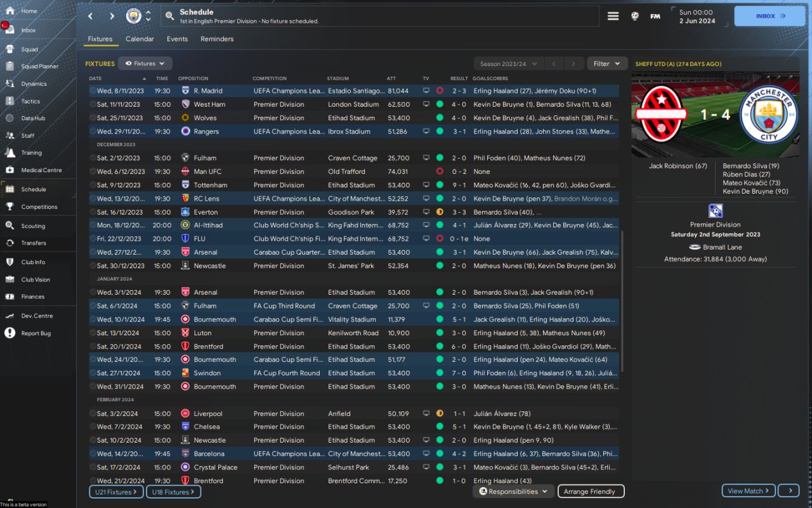Open the hamburger menu icon in top bar
The height and width of the screenshot is (508, 812).
pyautogui.click(x=613, y=16)
